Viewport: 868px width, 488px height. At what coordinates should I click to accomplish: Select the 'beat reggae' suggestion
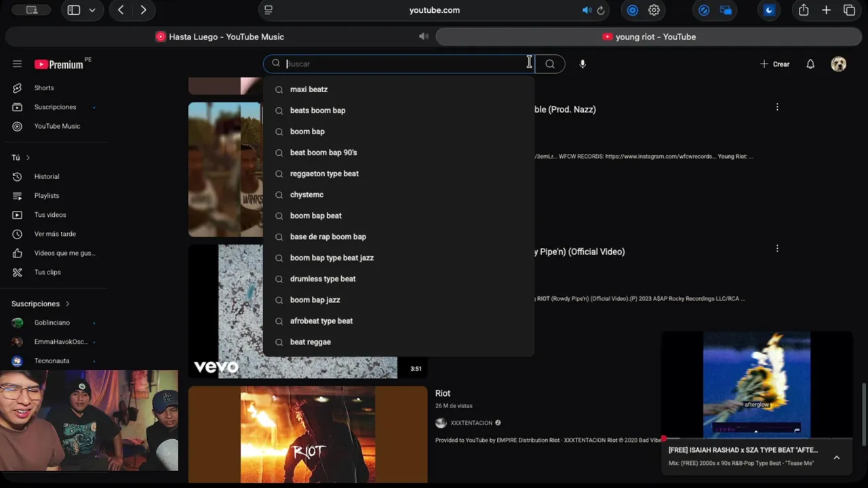pyautogui.click(x=399, y=342)
